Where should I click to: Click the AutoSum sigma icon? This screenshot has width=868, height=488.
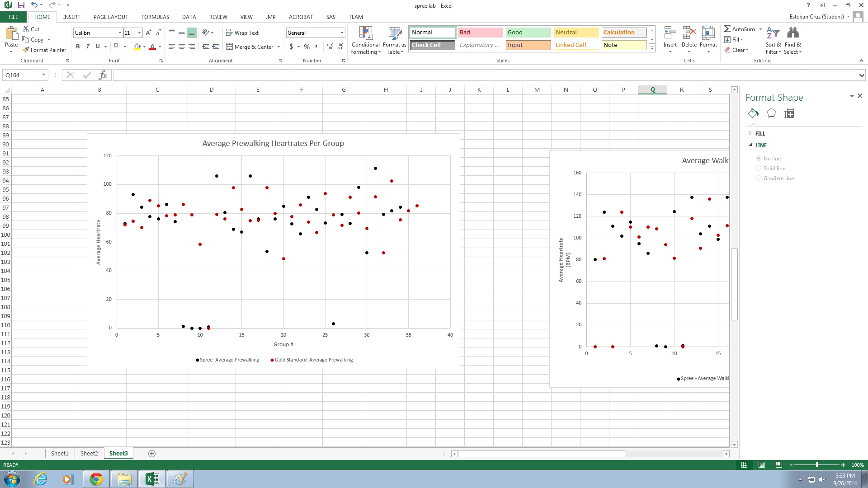(727, 29)
